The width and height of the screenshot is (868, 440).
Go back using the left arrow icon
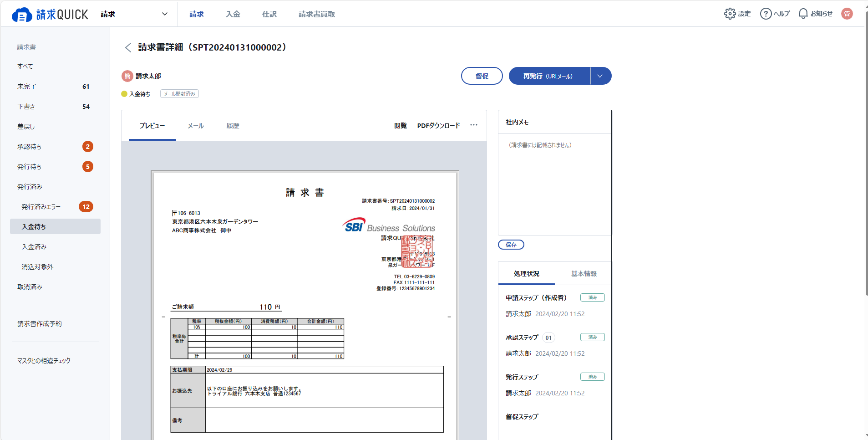coord(128,47)
